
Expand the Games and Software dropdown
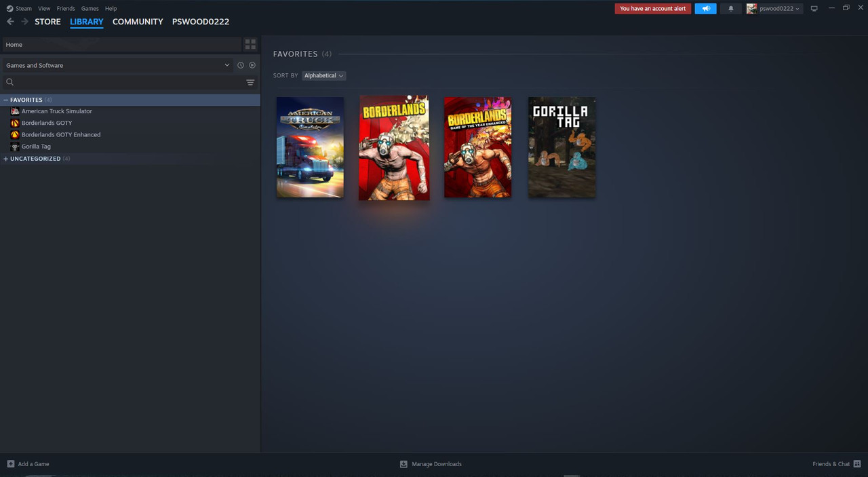[x=117, y=65]
